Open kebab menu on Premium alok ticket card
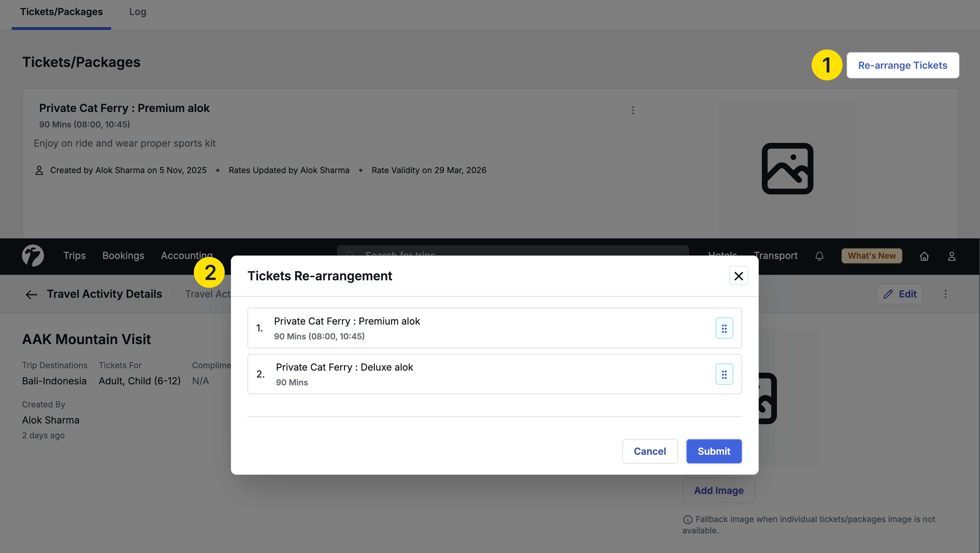The width and height of the screenshot is (980, 553). pyautogui.click(x=633, y=110)
